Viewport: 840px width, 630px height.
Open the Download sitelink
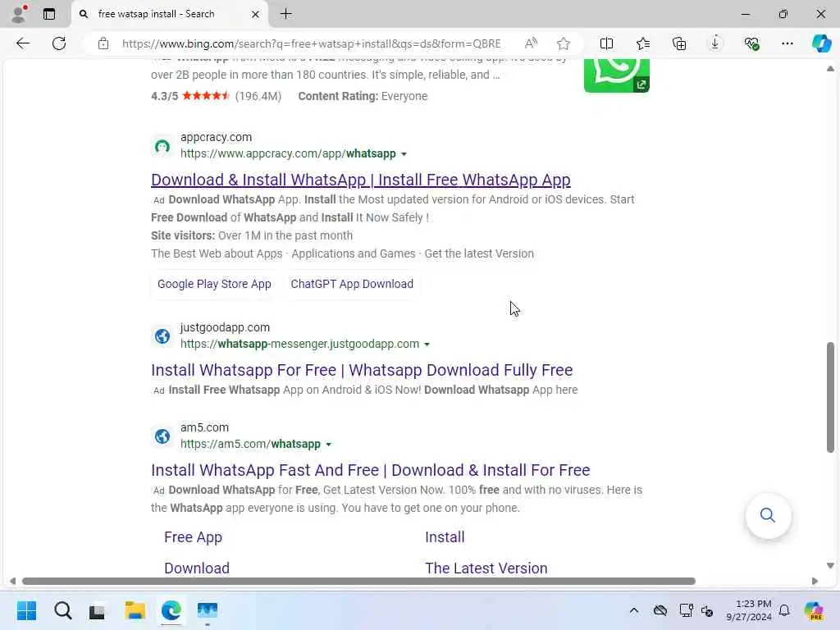(197, 568)
